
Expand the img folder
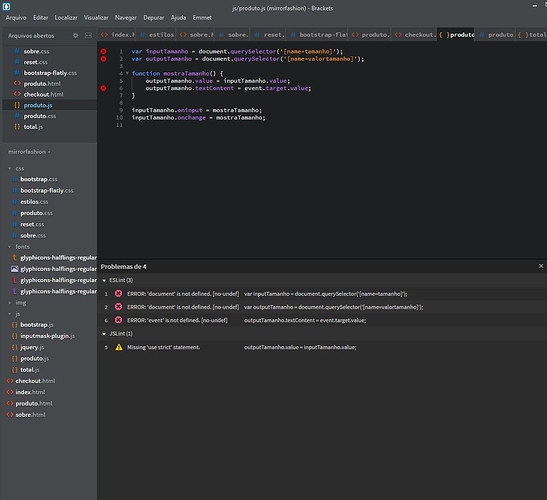point(10,303)
